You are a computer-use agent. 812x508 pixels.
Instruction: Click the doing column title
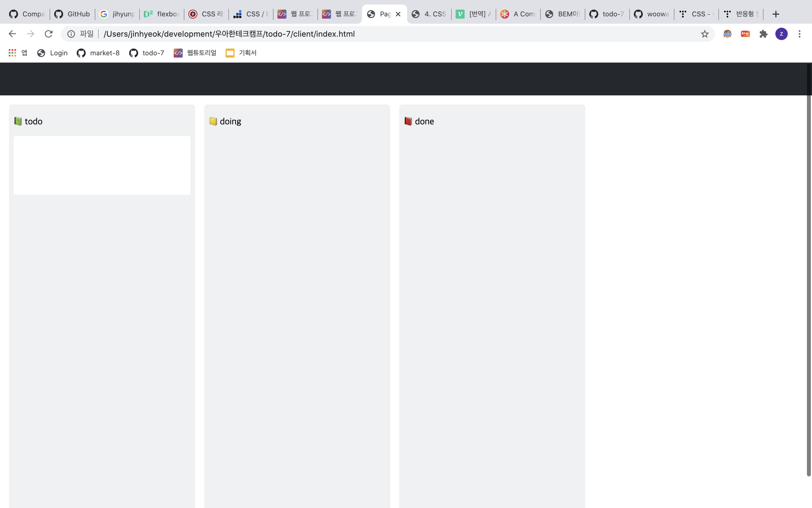pyautogui.click(x=231, y=122)
